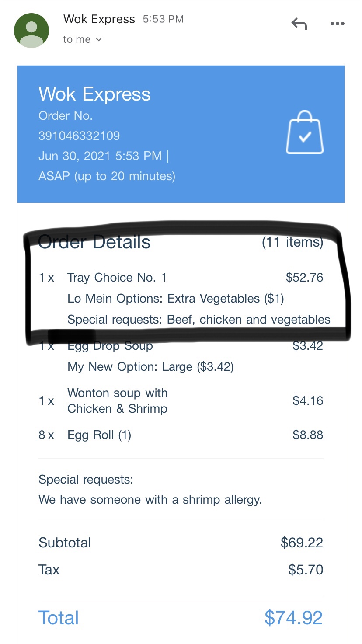Screen dimensions: 362x644
Task: Click the 5:53 PM email timestamp
Action: point(163,19)
